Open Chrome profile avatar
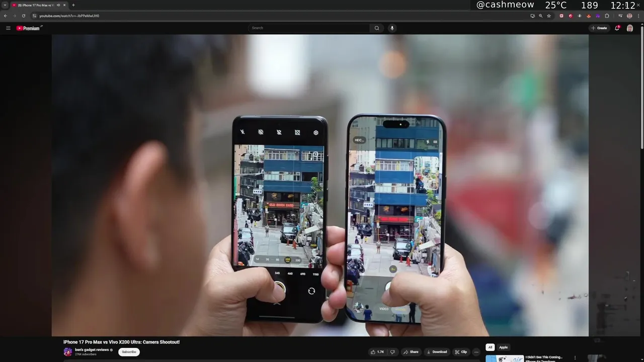 pyautogui.click(x=629, y=16)
